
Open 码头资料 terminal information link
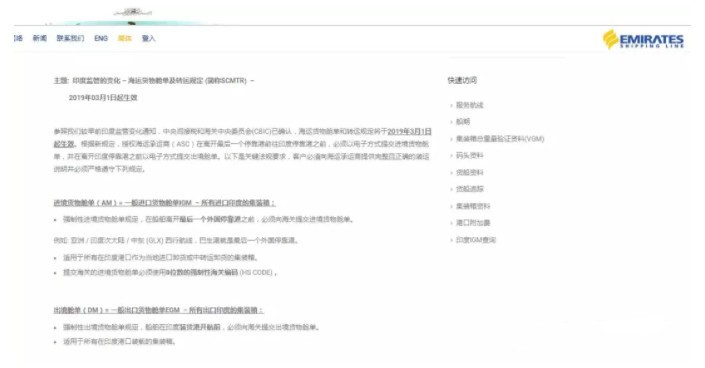point(469,155)
